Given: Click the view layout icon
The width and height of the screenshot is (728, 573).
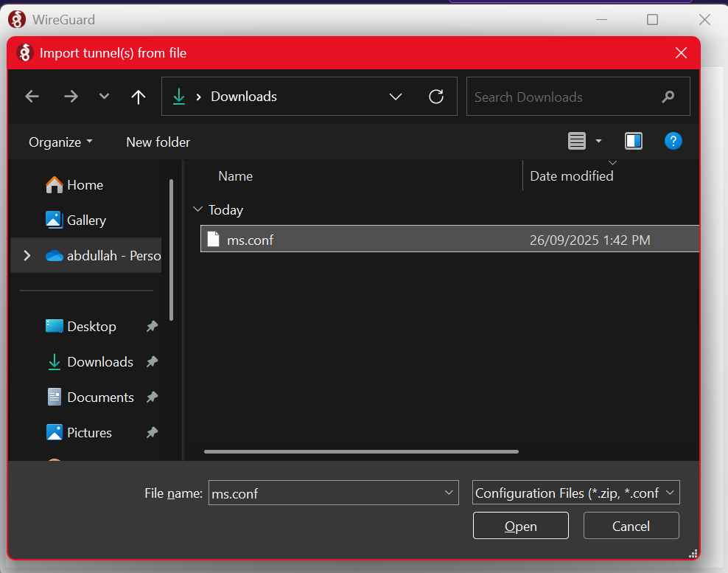Looking at the screenshot, I should tap(577, 141).
